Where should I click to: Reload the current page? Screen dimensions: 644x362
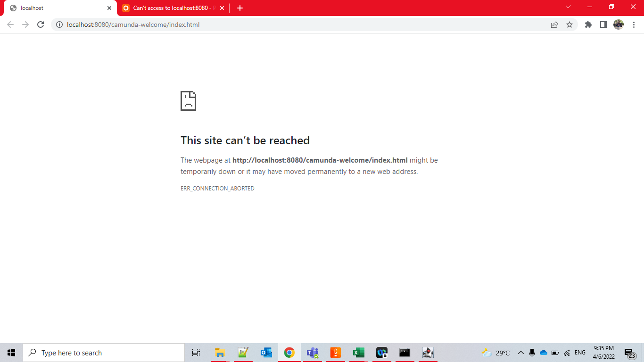(x=41, y=25)
